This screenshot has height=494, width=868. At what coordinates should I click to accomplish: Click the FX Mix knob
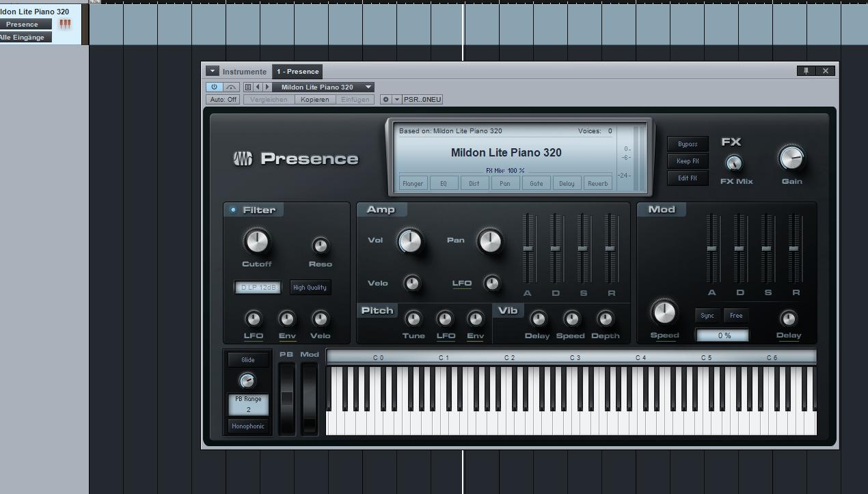coord(733,163)
